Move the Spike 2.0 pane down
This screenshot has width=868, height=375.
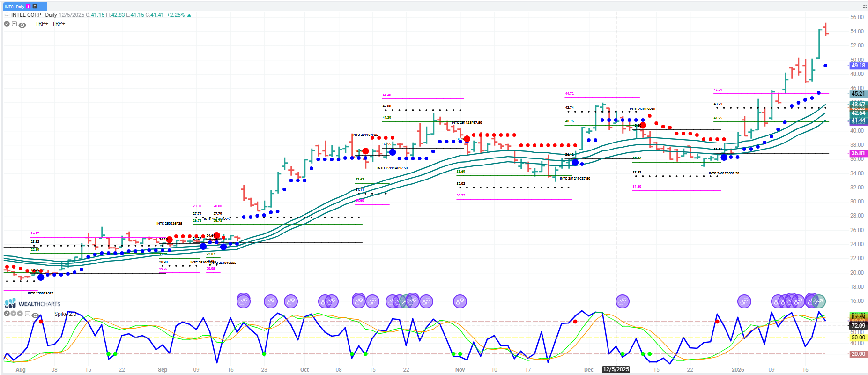(x=14, y=314)
